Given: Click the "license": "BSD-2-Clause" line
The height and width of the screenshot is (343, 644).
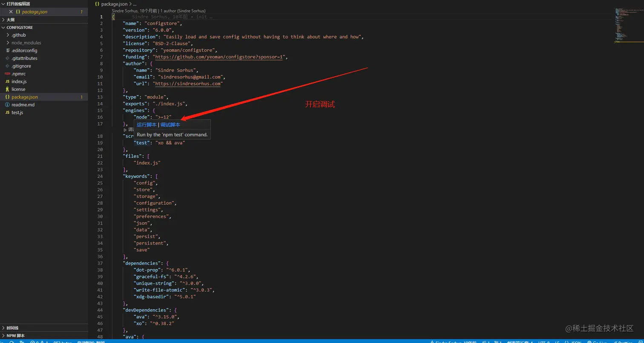Looking at the screenshot, I should point(158,43).
